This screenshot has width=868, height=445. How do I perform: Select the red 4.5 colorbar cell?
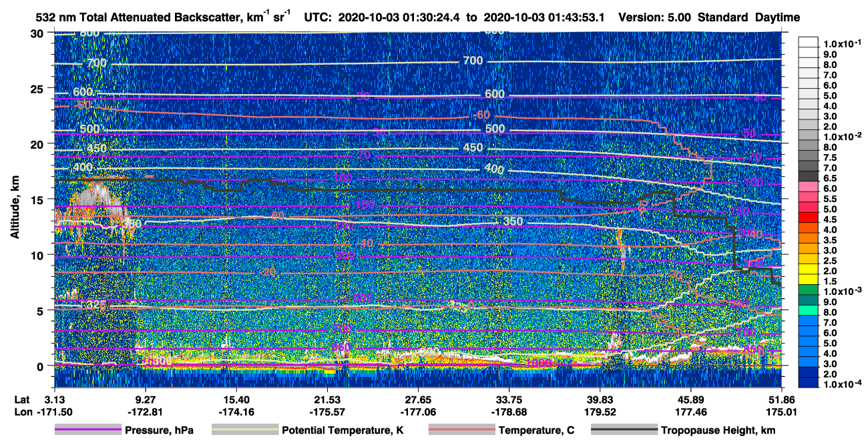pyautogui.click(x=809, y=219)
